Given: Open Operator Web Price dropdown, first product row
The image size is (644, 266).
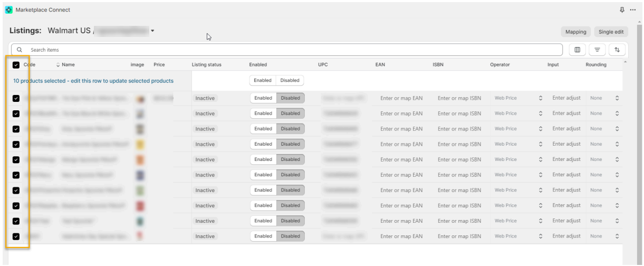Looking at the screenshot, I should pyautogui.click(x=518, y=98).
